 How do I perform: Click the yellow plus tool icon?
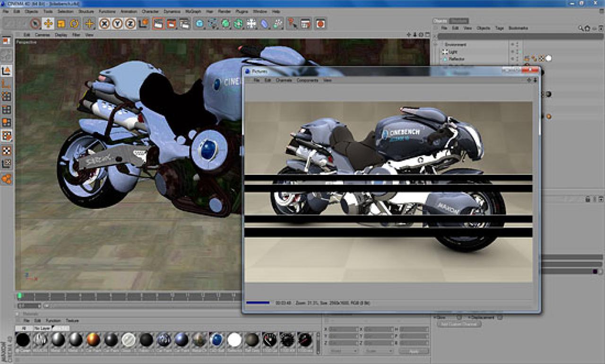pos(89,23)
